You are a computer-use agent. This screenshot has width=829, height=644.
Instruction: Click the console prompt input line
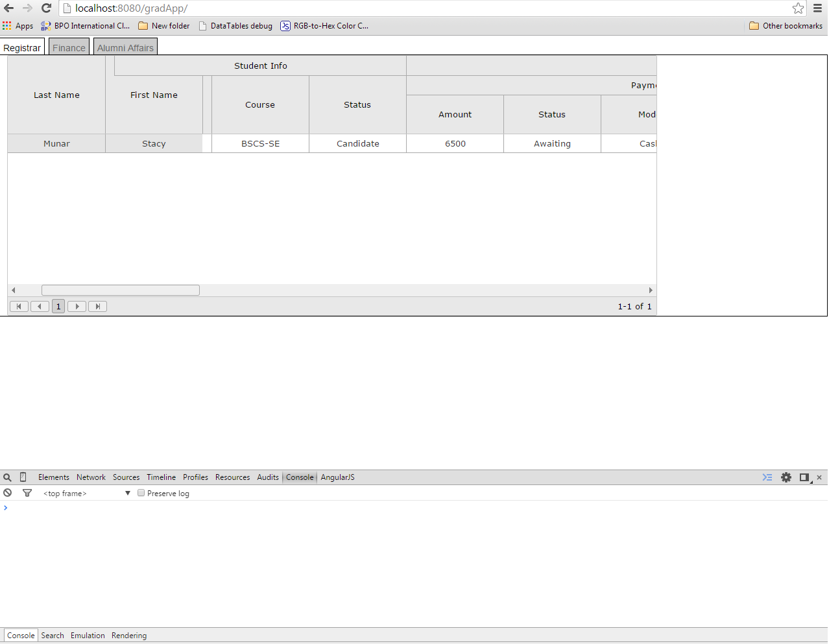click(415, 508)
